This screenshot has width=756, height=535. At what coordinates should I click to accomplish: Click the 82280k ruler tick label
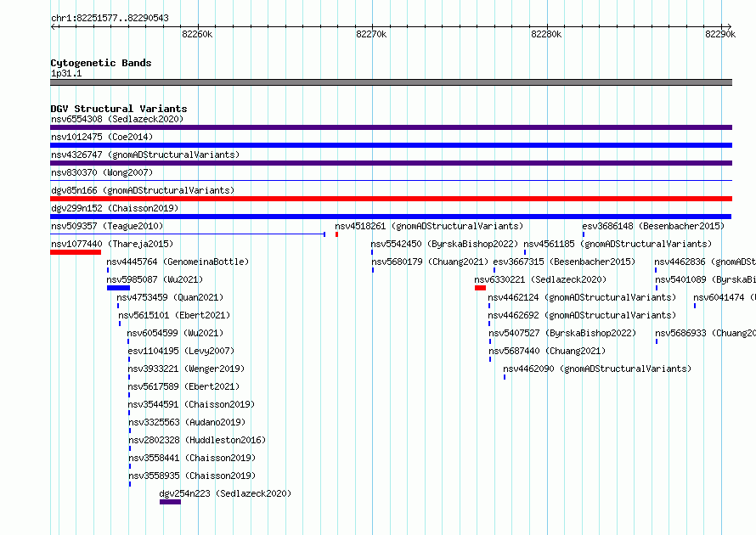tap(546, 34)
